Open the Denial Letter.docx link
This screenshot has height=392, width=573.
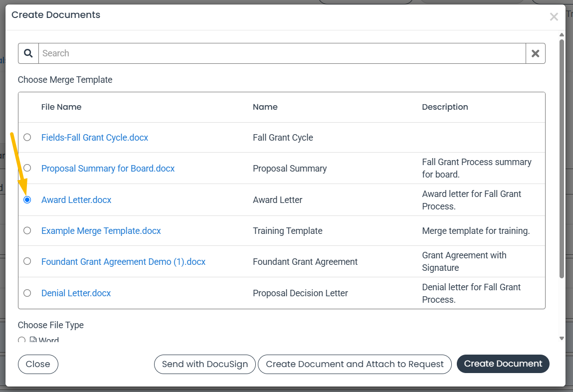coord(76,293)
